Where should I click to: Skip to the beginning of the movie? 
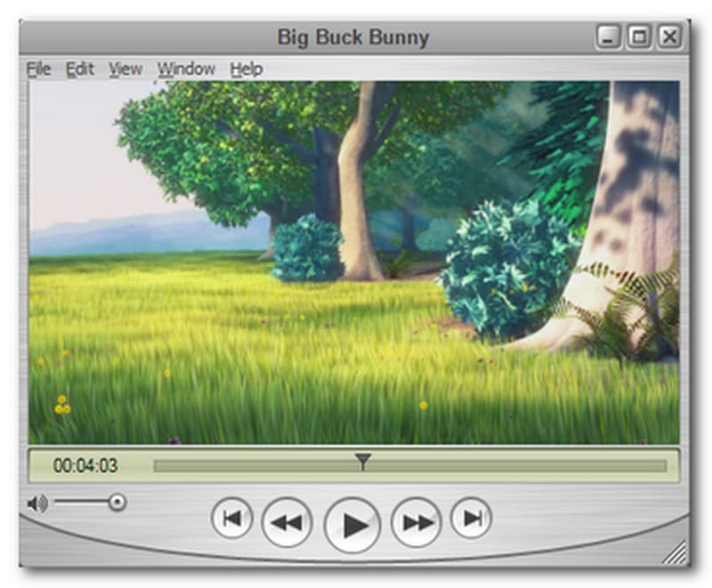point(232,518)
